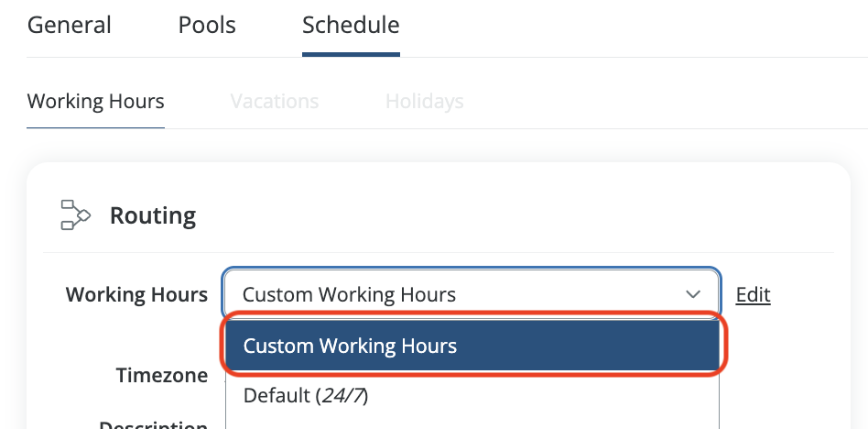Open the Vacations sub-tab
The image size is (868, 429).
(275, 101)
